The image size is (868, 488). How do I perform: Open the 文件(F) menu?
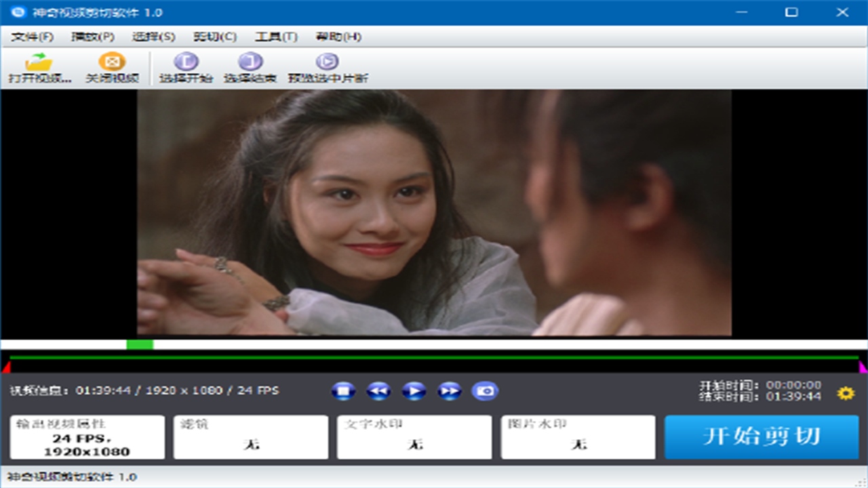(x=32, y=37)
